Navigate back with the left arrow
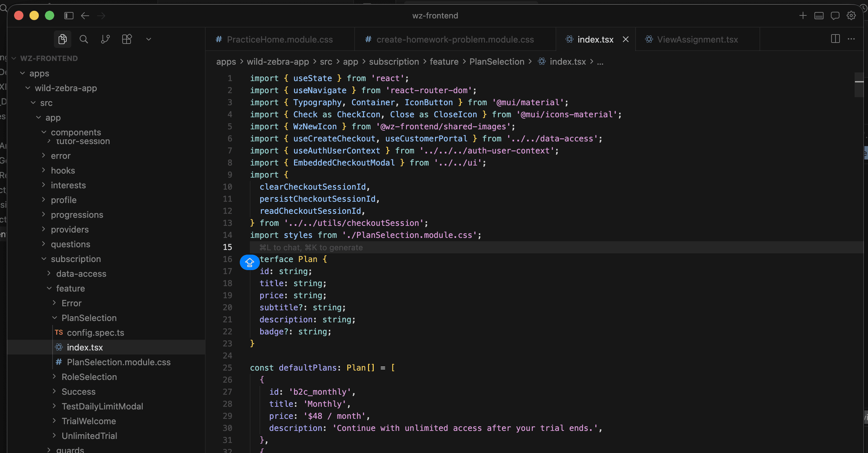This screenshot has width=868, height=453. [x=85, y=15]
